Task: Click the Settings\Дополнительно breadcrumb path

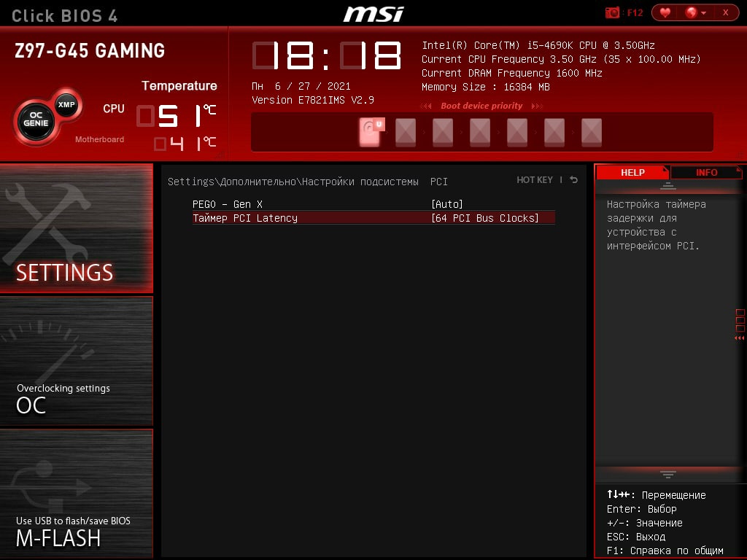Action: (x=307, y=182)
